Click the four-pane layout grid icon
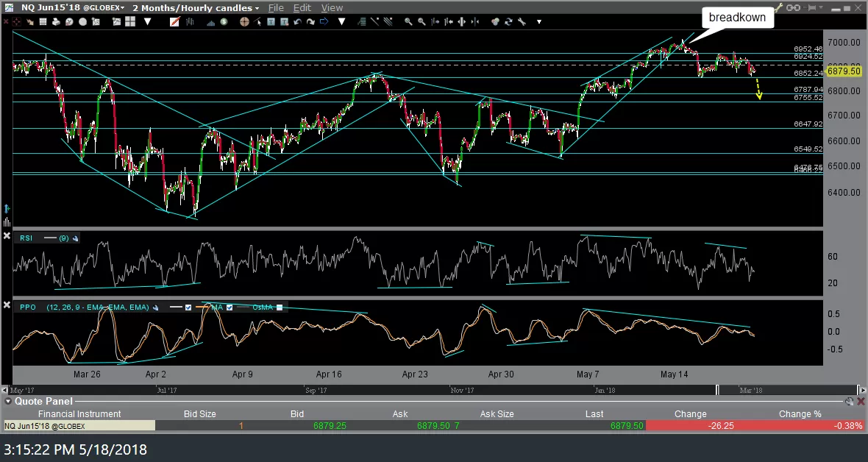Image resolution: width=868 pixels, height=462 pixels. click(x=130, y=21)
